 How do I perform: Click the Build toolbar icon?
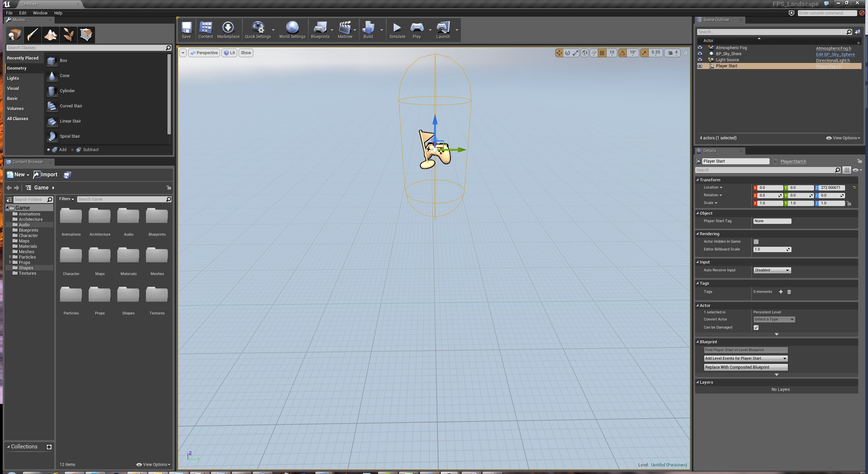point(368,30)
